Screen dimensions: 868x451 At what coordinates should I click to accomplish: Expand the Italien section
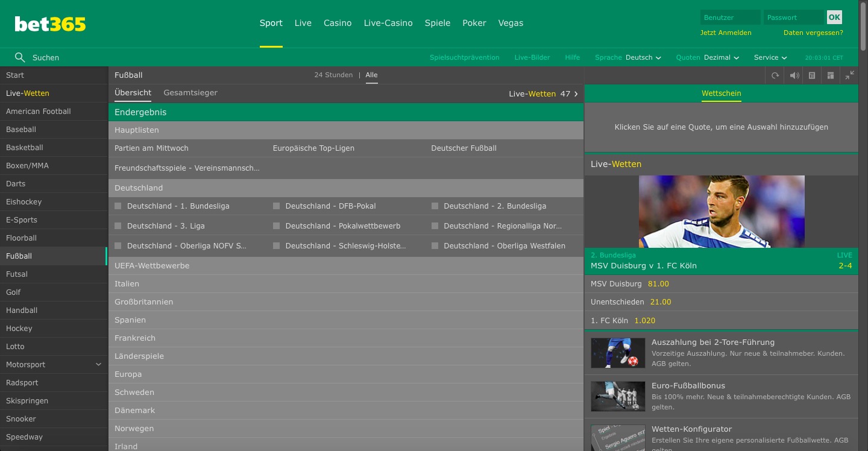pos(346,284)
